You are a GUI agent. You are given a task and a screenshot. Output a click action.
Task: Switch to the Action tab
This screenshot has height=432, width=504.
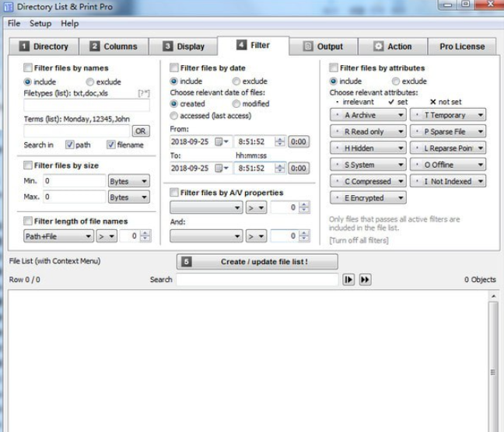click(x=393, y=47)
